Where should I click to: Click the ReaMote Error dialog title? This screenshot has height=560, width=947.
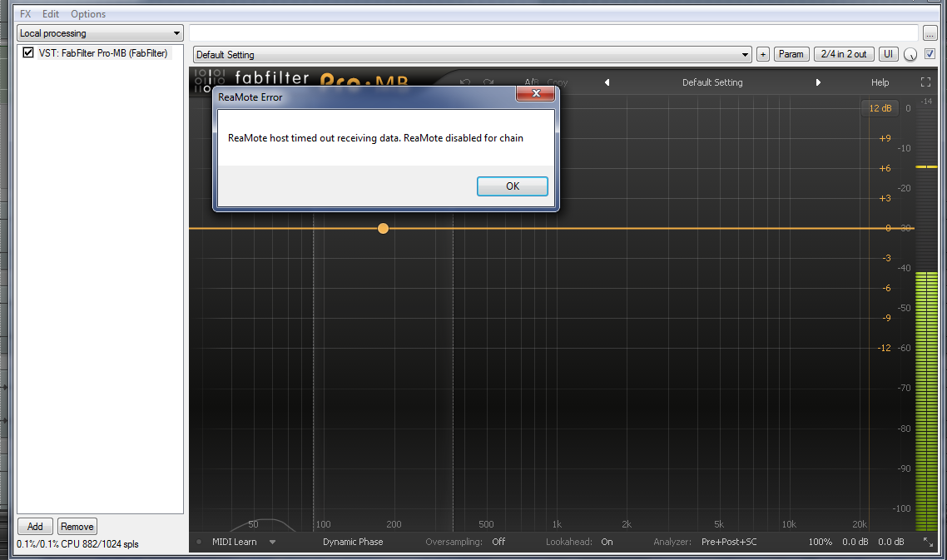[250, 97]
